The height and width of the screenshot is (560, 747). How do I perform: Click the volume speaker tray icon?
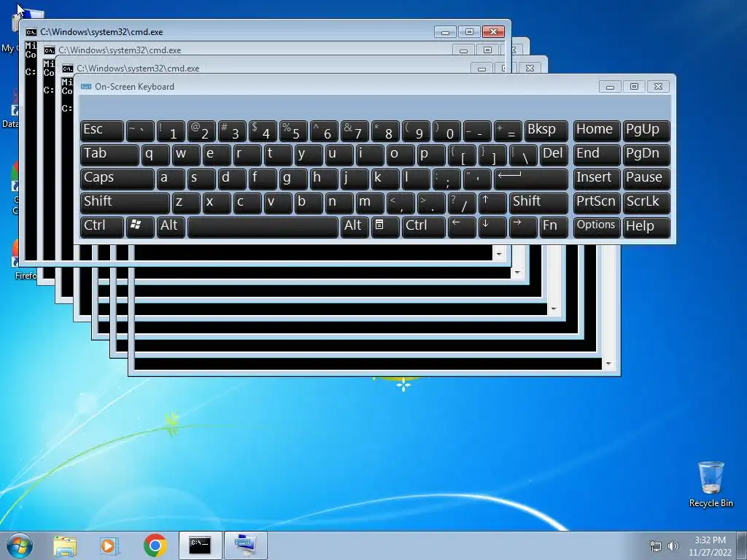(673, 546)
